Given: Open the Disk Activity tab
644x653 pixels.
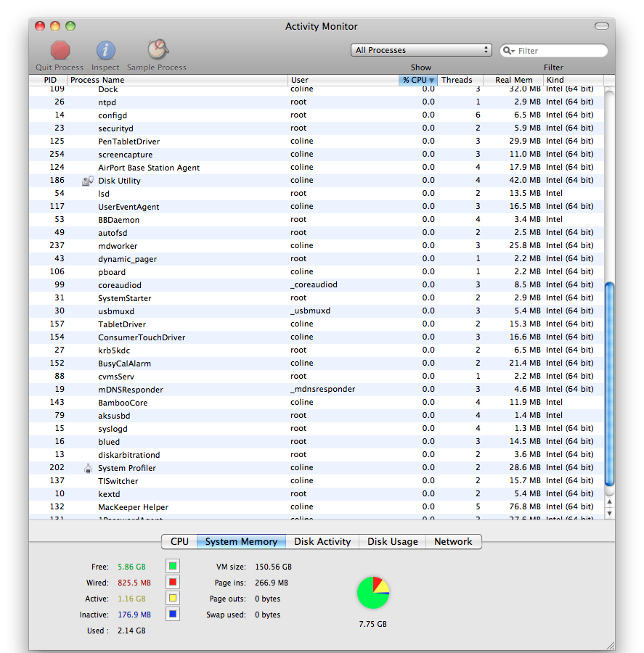Looking at the screenshot, I should (x=322, y=541).
